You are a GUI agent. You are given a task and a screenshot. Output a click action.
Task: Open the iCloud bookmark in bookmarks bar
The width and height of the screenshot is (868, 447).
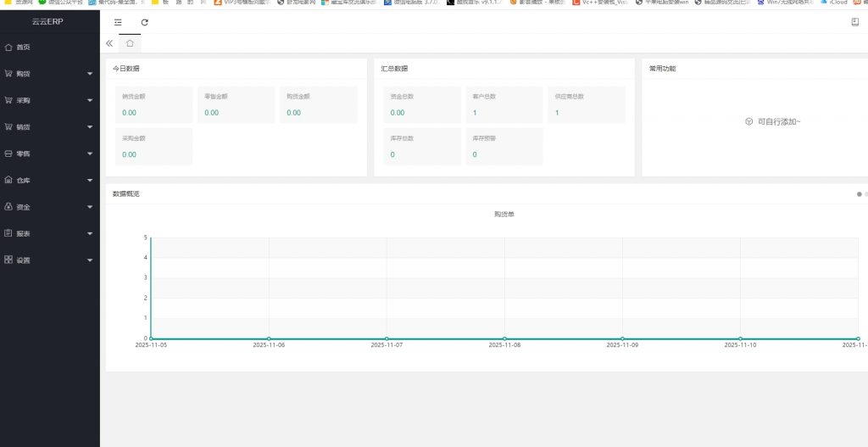click(x=834, y=3)
